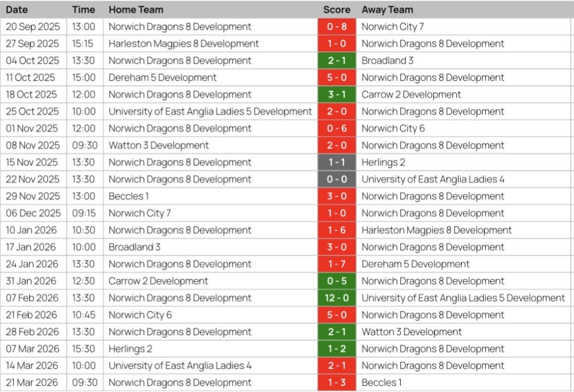
Task: Click the grey 1 - 1 draw score
Action: [336, 163]
